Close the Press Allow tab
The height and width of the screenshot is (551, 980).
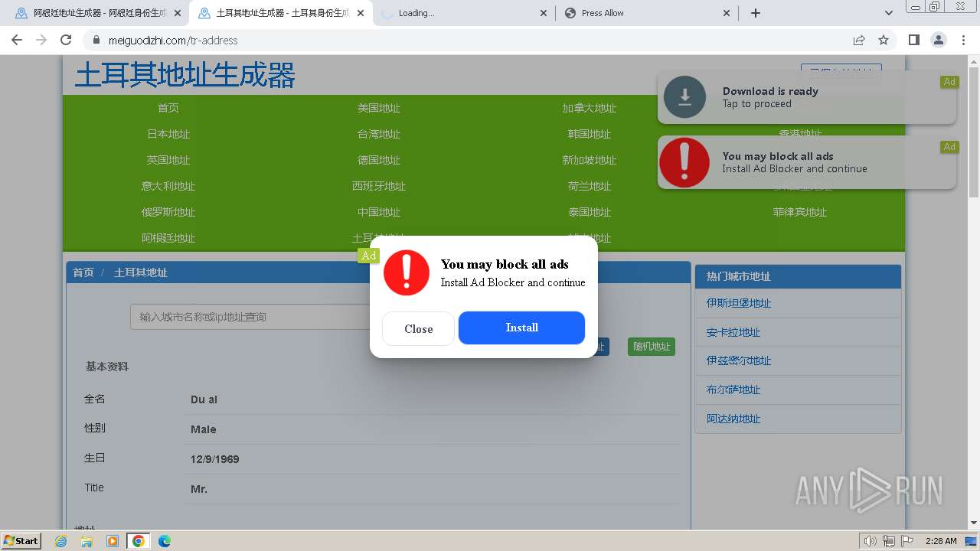(727, 13)
